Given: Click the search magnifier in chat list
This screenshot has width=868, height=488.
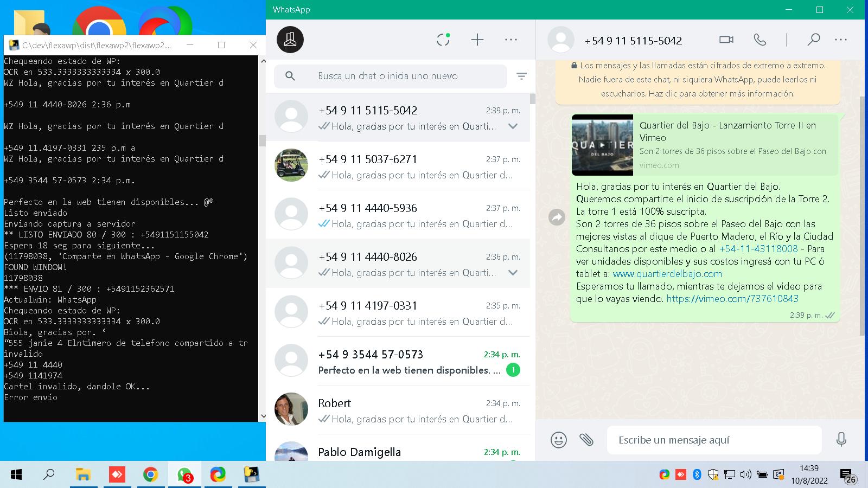Looking at the screenshot, I should tap(290, 76).
